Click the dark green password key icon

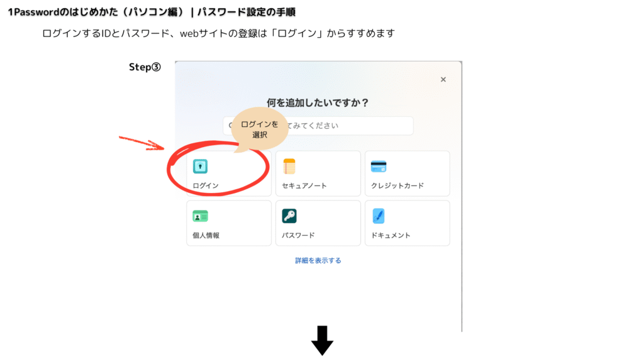pyautogui.click(x=289, y=216)
